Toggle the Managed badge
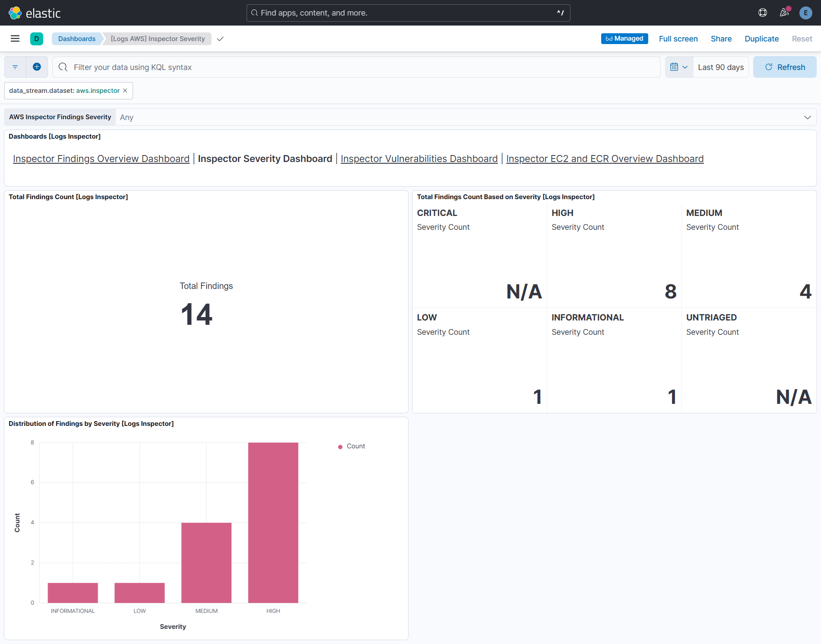Viewport: 821px width, 644px height. tap(624, 38)
